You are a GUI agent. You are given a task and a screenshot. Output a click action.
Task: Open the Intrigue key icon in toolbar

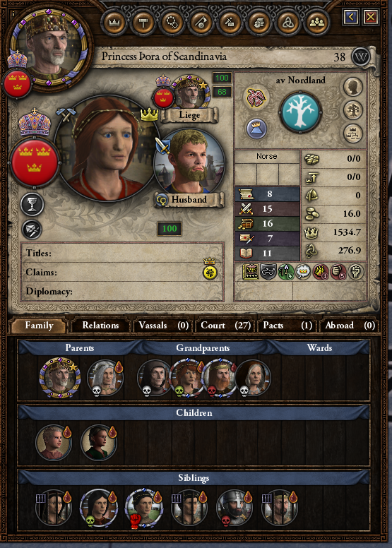(x=201, y=23)
